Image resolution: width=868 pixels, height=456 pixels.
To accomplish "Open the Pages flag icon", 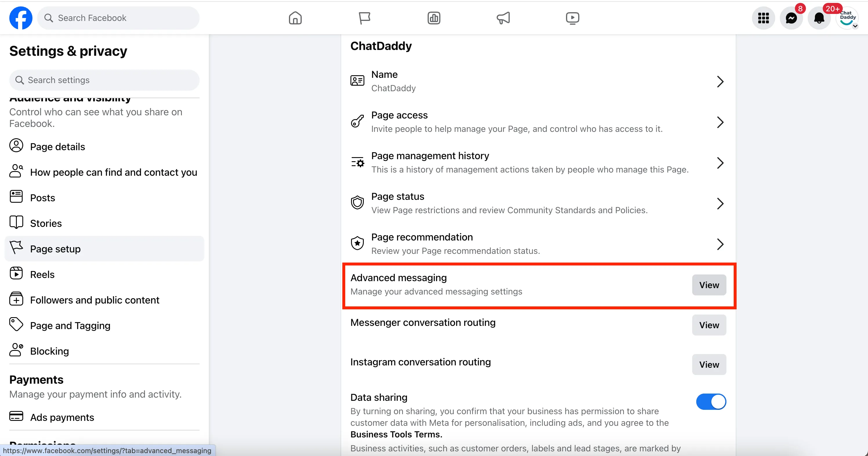I will 364,18.
